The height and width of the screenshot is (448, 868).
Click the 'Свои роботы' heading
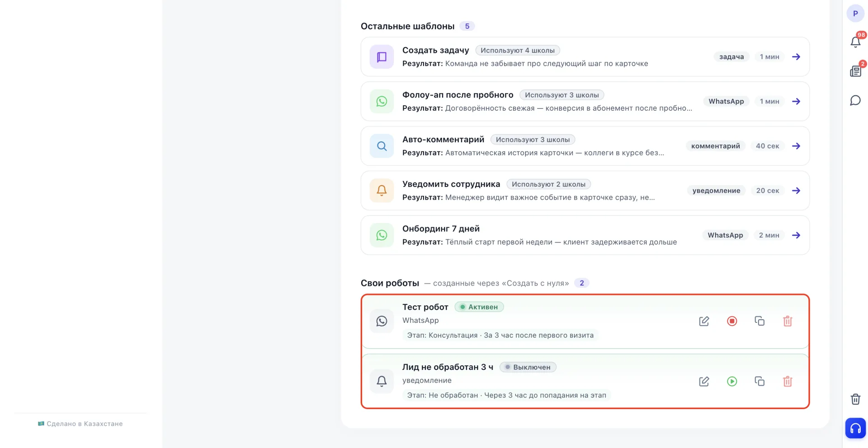pos(390,283)
